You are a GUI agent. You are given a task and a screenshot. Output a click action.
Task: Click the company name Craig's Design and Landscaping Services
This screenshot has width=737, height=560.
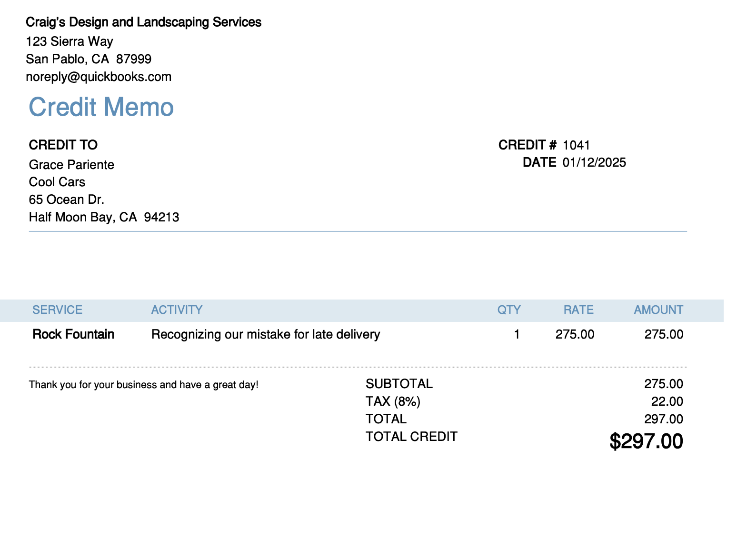(143, 22)
